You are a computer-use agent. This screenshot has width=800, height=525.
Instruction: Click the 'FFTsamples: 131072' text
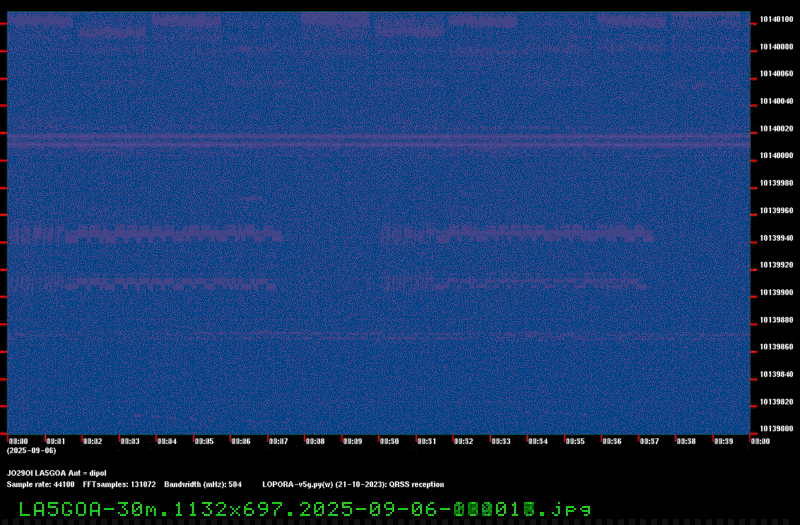point(119,485)
